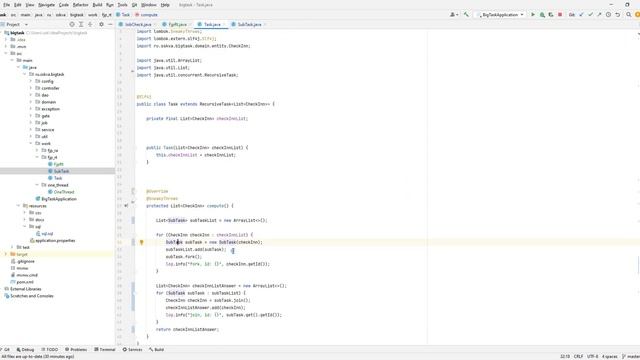Change CRLF line separator in status bar

pos(578,356)
